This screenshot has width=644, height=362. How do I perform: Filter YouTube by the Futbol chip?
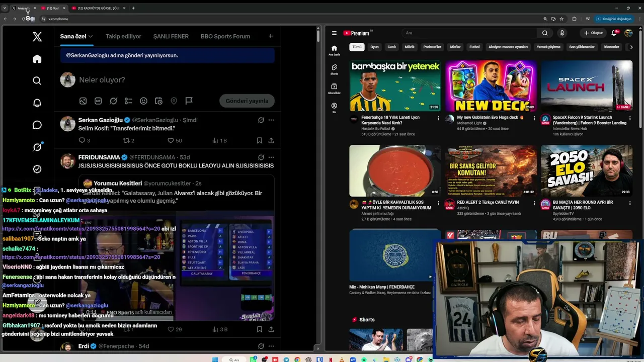tap(474, 47)
